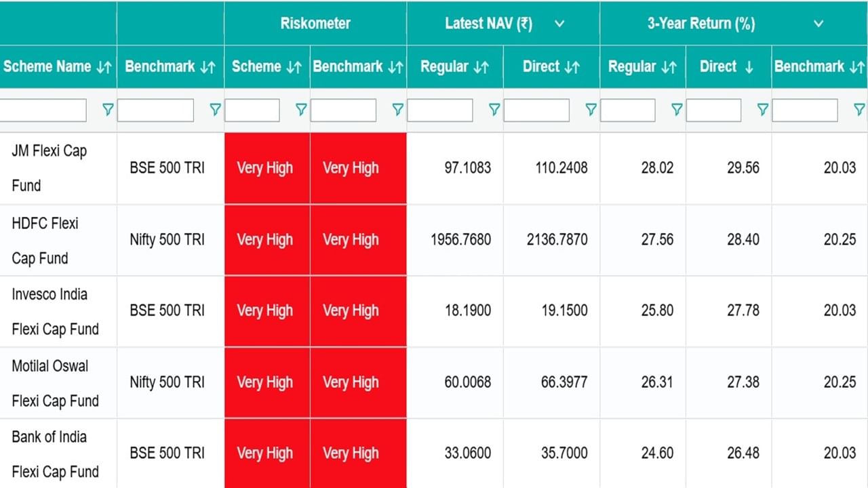This screenshot has height=488, width=868.
Task: Click return value 27.56
Action: pos(657,239)
